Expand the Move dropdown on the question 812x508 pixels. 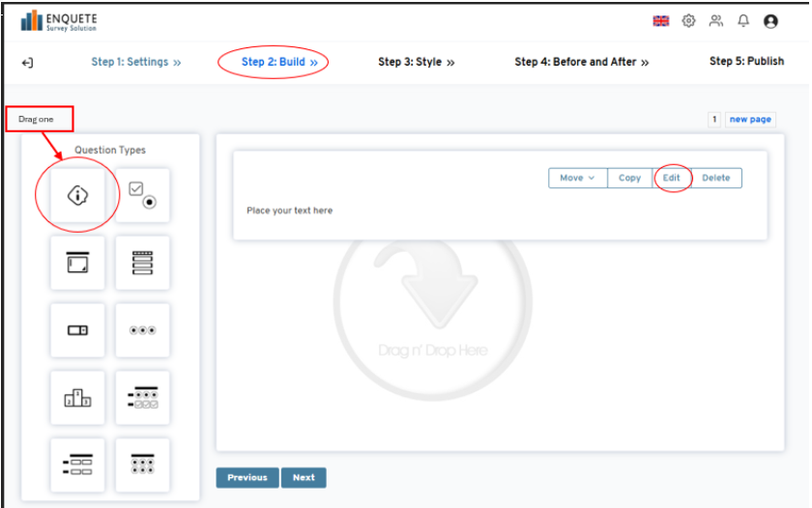578,178
